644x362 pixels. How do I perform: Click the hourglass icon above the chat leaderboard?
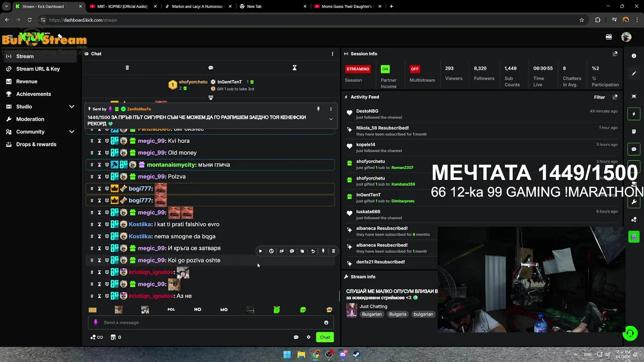295,67
